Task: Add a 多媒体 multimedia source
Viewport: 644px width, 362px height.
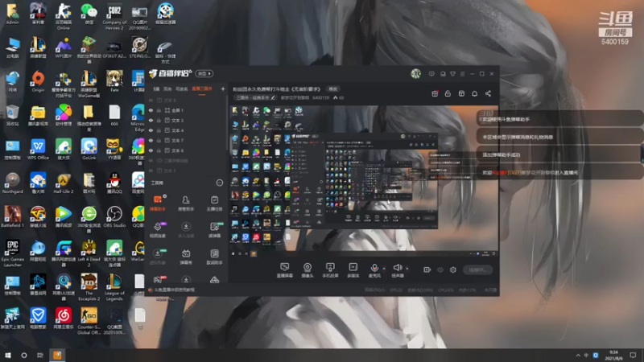Action: 353,270
